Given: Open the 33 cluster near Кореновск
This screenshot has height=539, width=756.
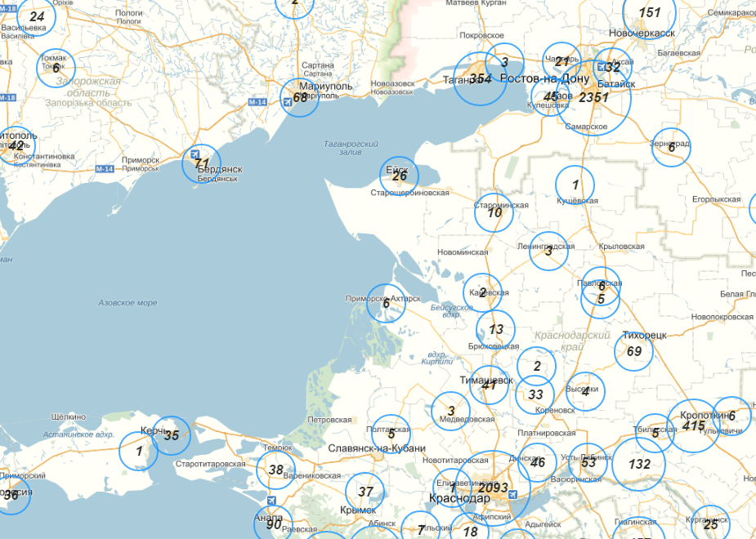Looking at the screenshot, I should tap(535, 394).
